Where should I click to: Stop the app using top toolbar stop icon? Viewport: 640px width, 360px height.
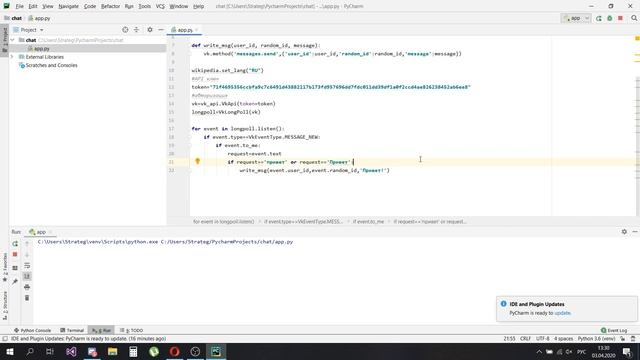point(620,18)
